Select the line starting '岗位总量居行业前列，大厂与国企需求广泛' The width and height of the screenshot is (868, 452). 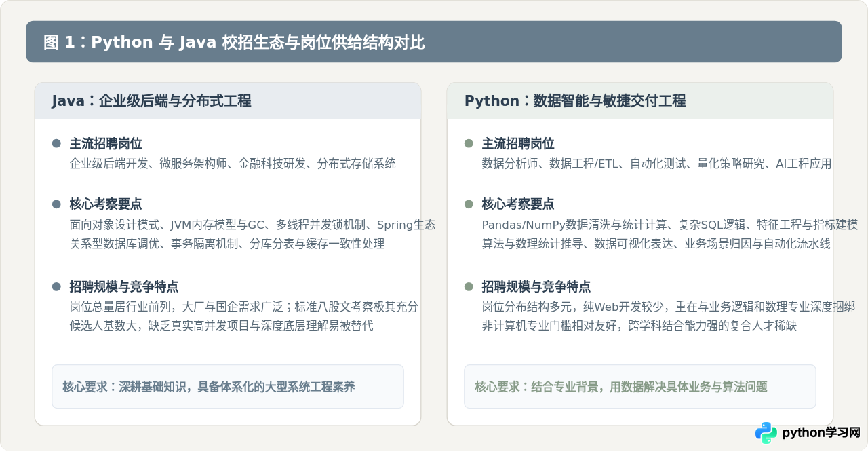(x=244, y=307)
